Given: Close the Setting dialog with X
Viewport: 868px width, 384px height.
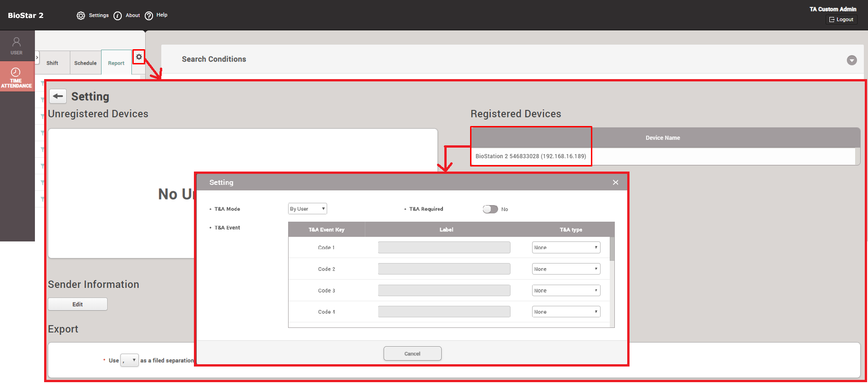Looking at the screenshot, I should point(615,183).
